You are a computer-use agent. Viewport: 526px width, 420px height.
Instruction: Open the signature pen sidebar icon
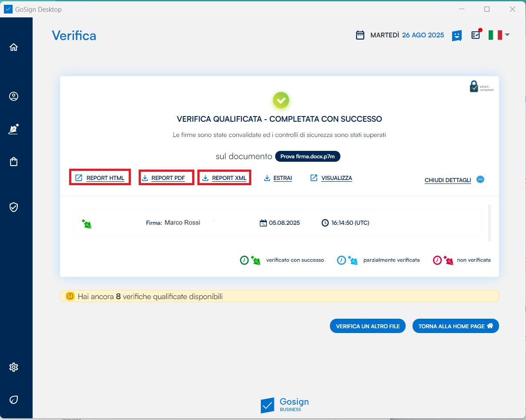click(13, 129)
